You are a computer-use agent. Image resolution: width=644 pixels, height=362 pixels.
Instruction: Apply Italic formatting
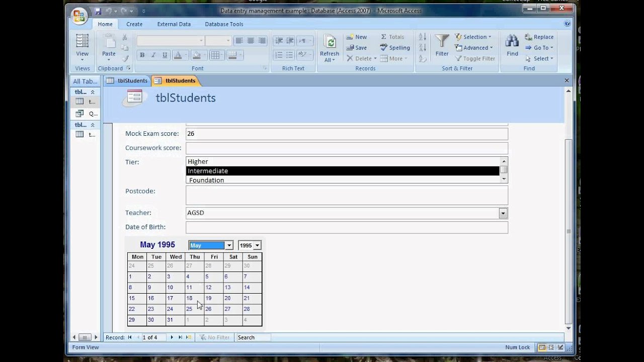pos(153,55)
